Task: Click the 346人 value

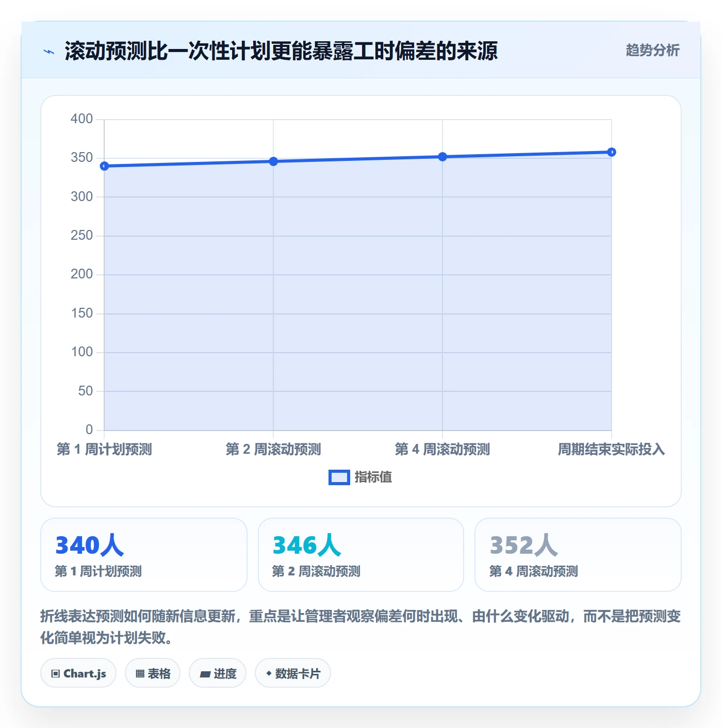Action: tap(307, 545)
